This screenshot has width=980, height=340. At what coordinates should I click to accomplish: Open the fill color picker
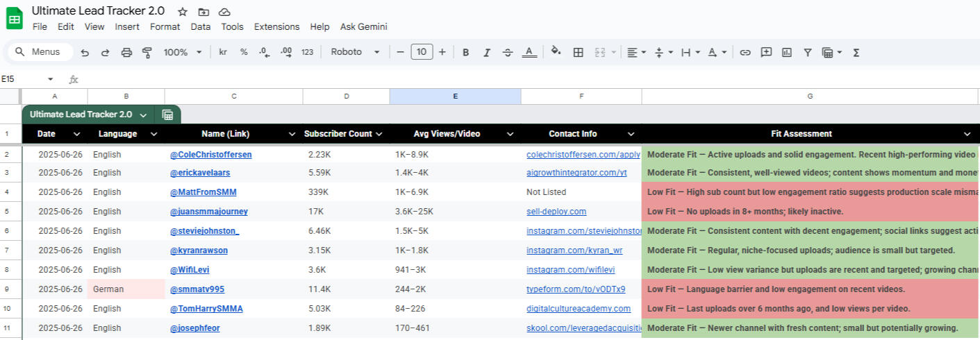[556, 52]
